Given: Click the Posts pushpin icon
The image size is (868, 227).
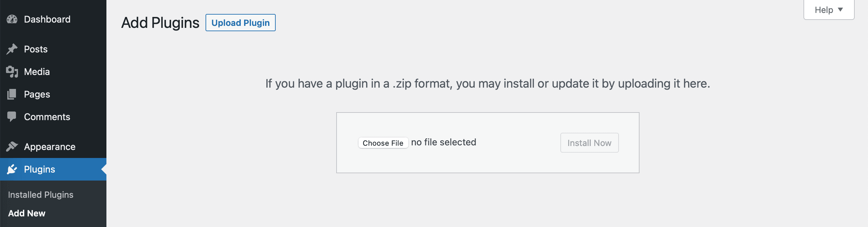Looking at the screenshot, I should (x=12, y=49).
